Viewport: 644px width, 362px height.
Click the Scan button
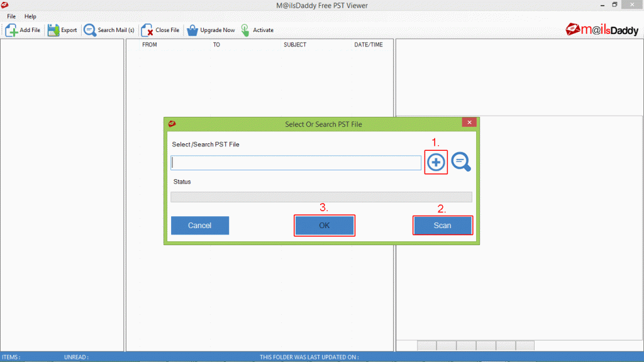(x=442, y=226)
